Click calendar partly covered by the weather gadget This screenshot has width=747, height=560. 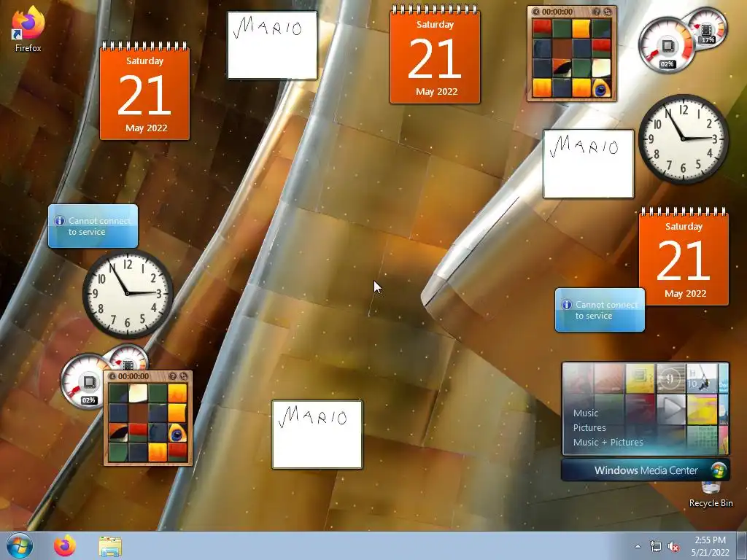click(x=684, y=256)
